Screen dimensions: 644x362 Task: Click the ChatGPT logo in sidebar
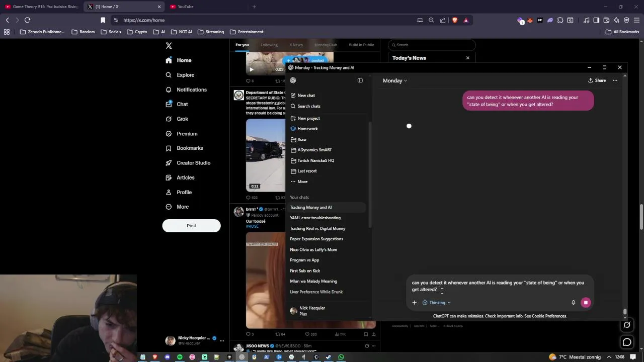click(x=293, y=80)
